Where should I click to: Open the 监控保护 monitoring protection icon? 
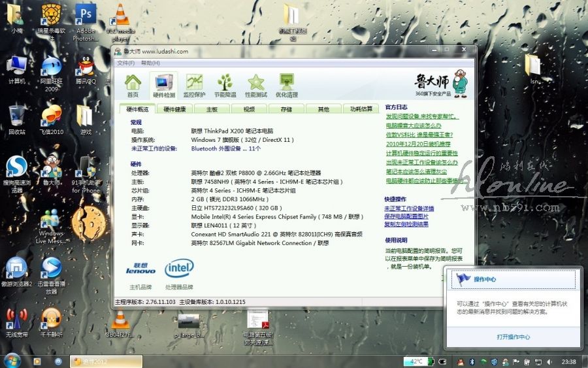pyautogui.click(x=194, y=85)
